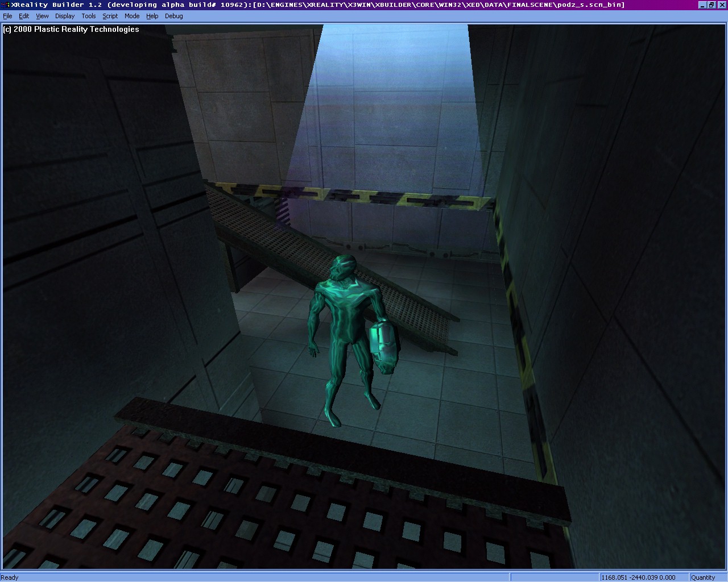The image size is (728, 582).
Task: Minimize the XReality Builder window
Action: point(702,5)
